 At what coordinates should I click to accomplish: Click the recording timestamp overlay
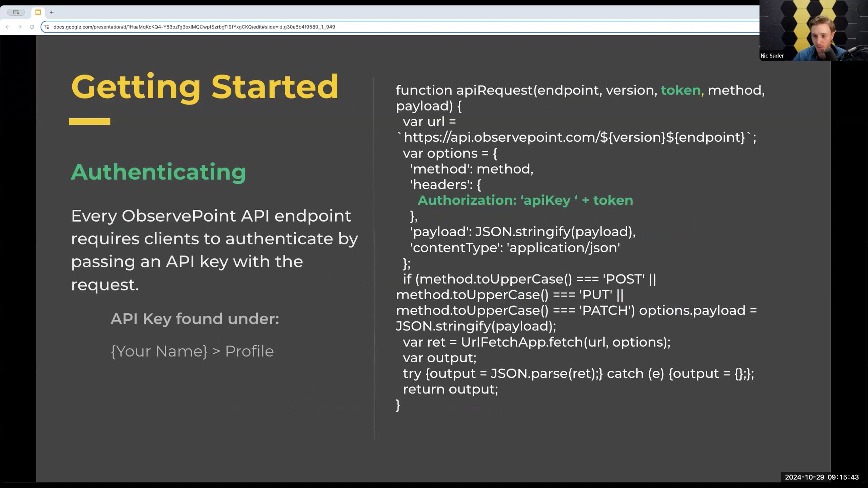point(822,477)
